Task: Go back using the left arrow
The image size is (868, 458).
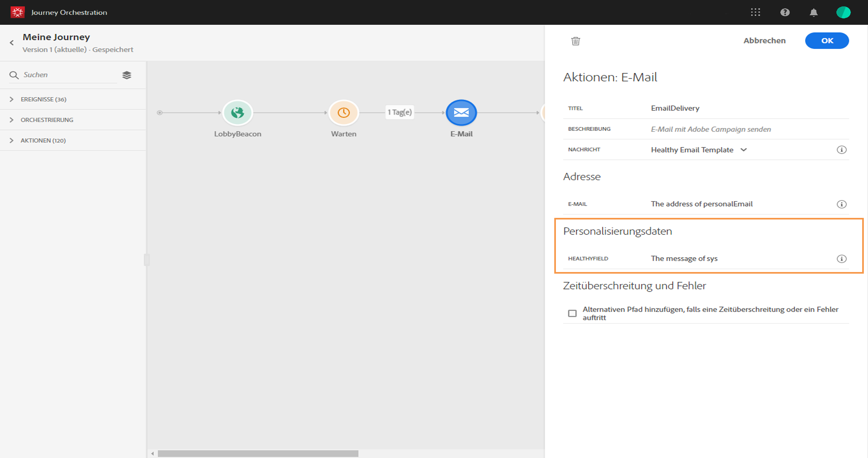Action: click(x=12, y=43)
